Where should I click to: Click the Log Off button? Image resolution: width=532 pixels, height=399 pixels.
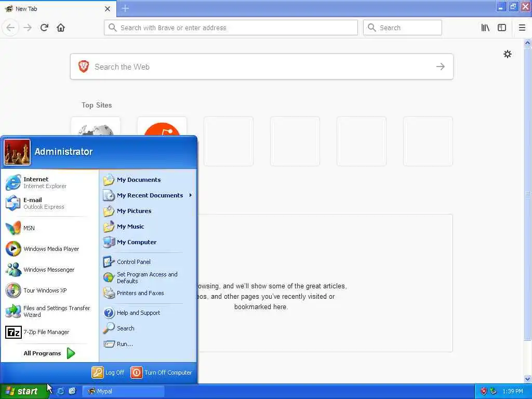108,372
